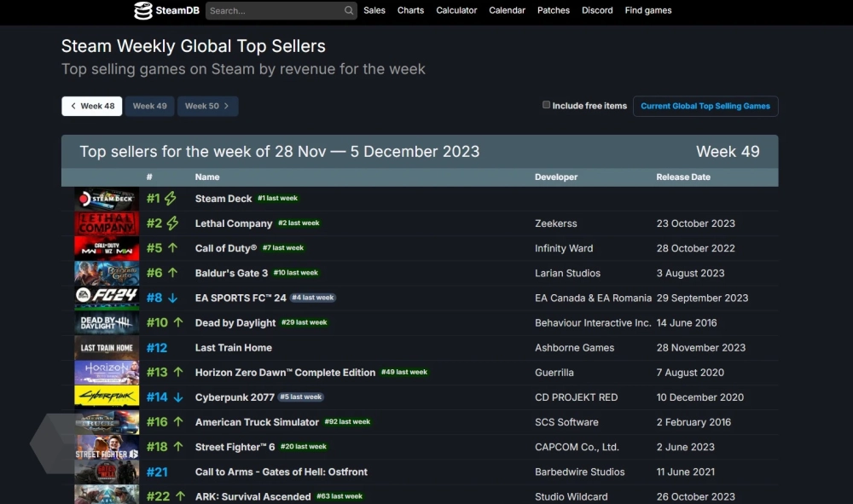
Task: Advance to Week 50
Action: 207,107
